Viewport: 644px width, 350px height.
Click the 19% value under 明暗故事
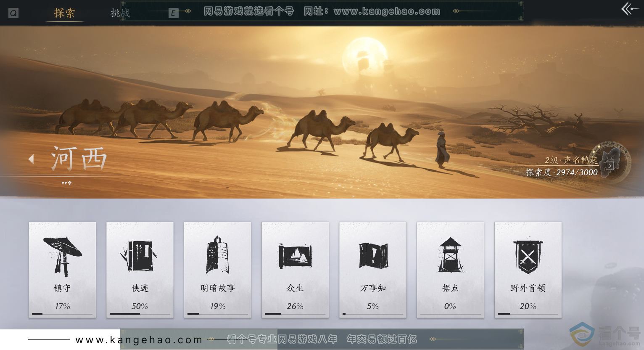[x=218, y=306]
